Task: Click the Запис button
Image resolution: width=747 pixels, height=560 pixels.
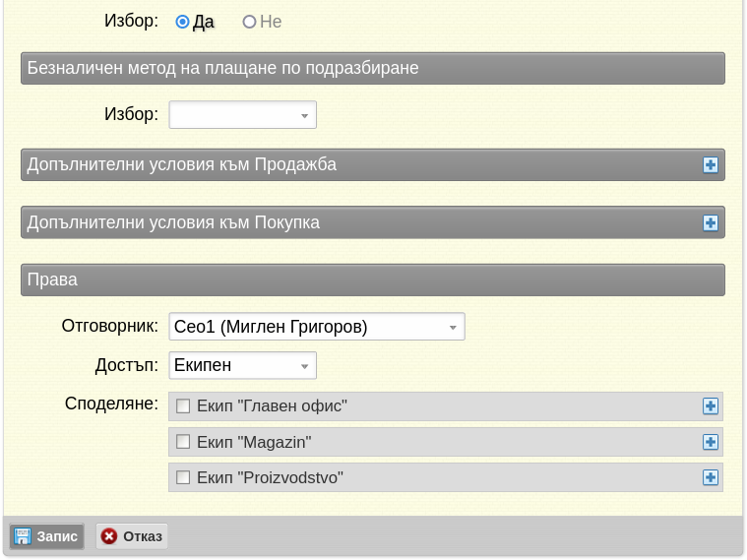Action: click(46, 536)
